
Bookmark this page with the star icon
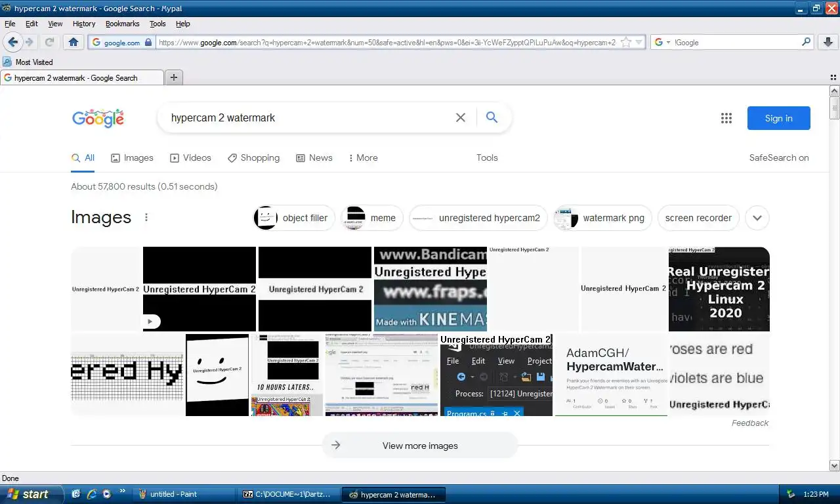click(x=625, y=42)
